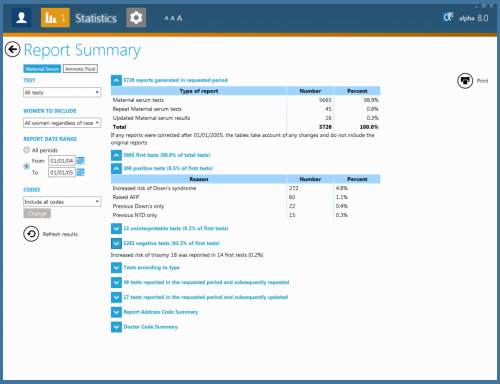This screenshot has height=384, width=500.
Task: Choose the medium A font size
Action: tap(172, 18)
